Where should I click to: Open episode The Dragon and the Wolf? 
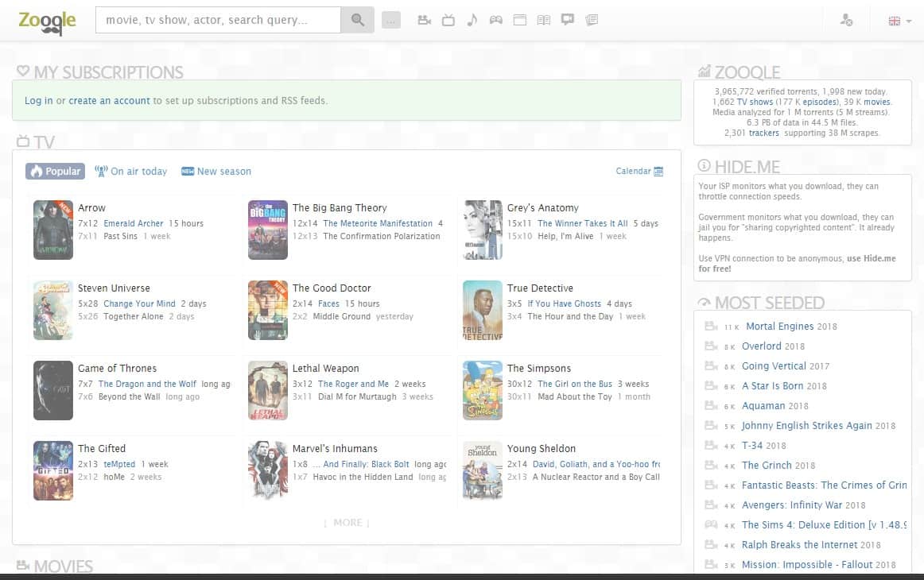pyautogui.click(x=147, y=384)
